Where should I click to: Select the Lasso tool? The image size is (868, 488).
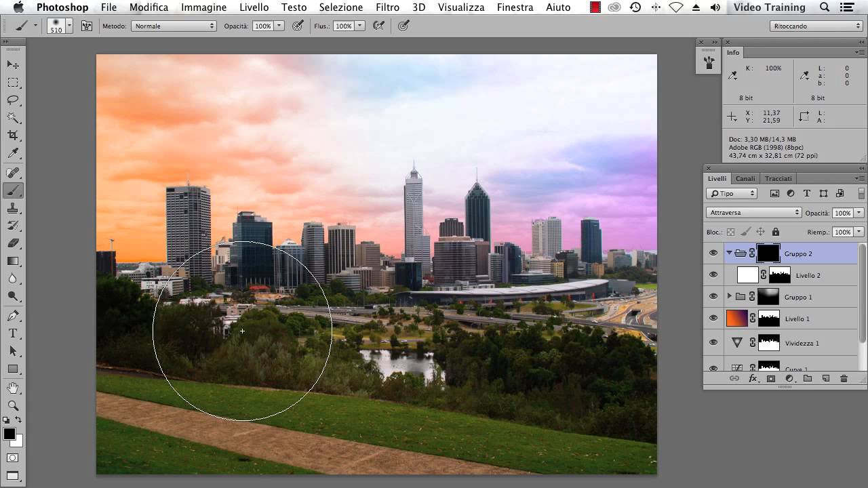click(x=13, y=100)
